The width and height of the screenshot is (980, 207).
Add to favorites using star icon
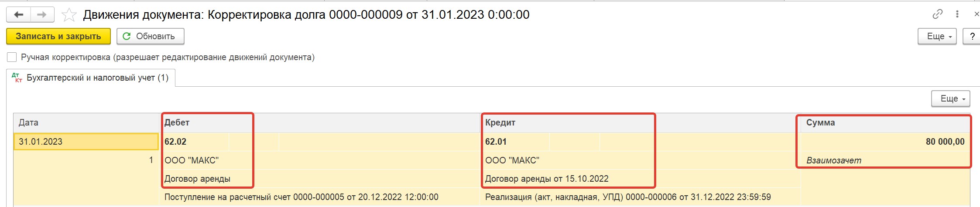(69, 15)
